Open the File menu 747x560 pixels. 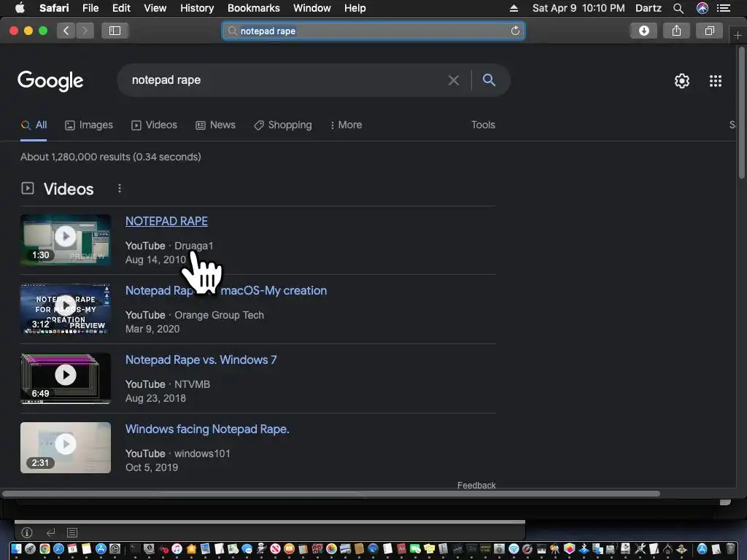[x=90, y=8]
